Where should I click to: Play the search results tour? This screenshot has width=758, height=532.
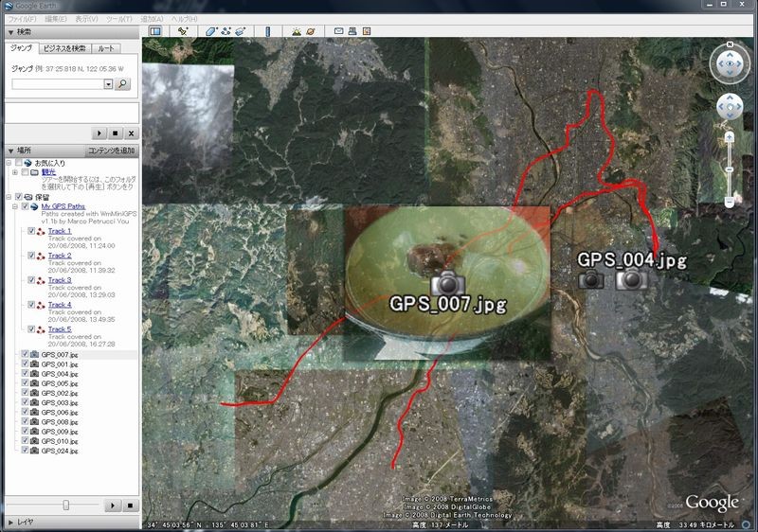(99, 133)
